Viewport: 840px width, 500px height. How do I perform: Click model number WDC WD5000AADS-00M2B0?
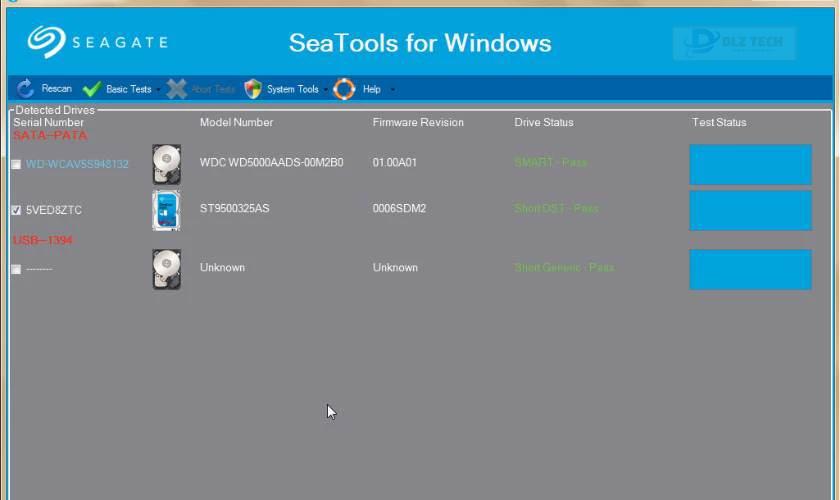(272, 162)
